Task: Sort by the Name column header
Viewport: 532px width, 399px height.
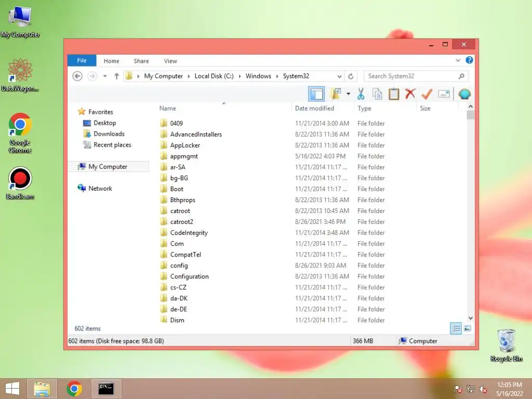Action: click(x=168, y=108)
